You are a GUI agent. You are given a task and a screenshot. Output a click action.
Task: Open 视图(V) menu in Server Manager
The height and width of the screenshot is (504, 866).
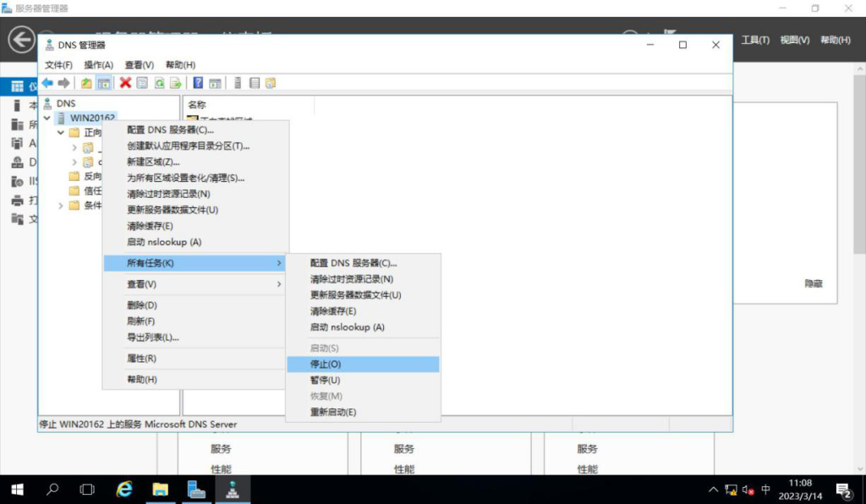click(795, 40)
